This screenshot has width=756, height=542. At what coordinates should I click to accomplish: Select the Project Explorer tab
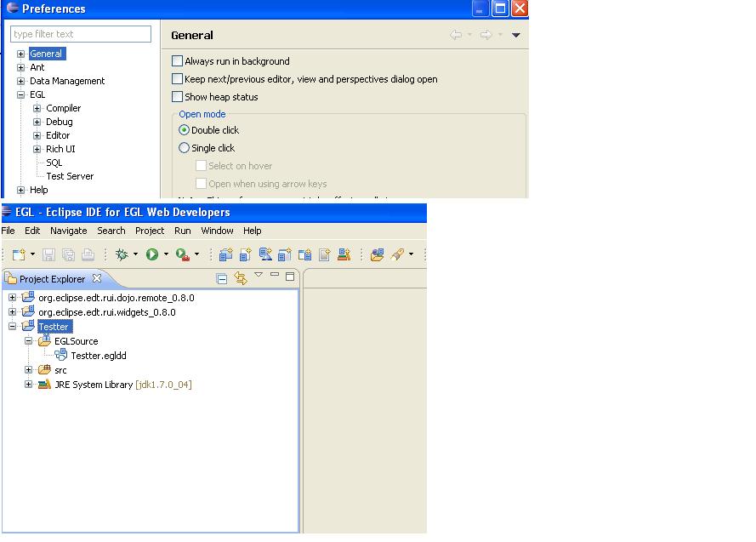[x=52, y=279]
